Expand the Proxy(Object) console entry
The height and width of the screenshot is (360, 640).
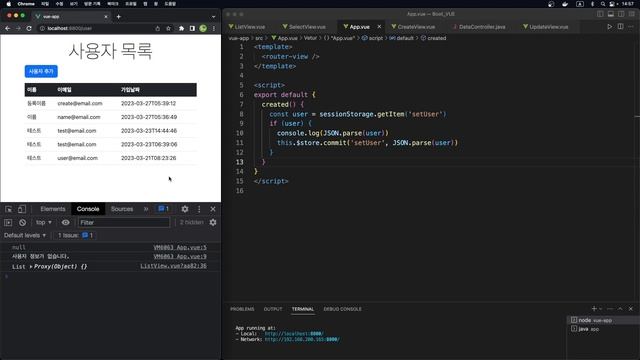(31, 267)
